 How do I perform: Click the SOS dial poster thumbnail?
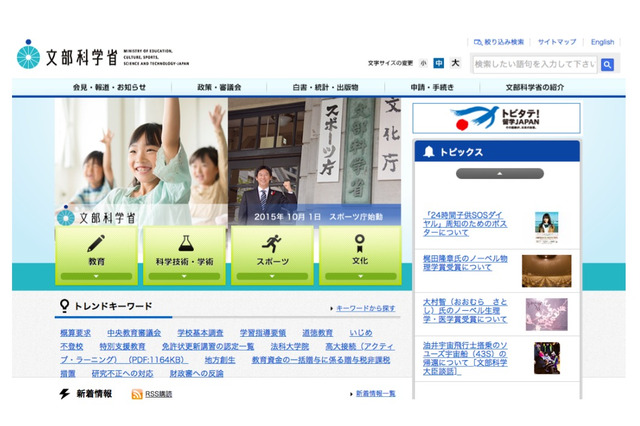tap(547, 227)
